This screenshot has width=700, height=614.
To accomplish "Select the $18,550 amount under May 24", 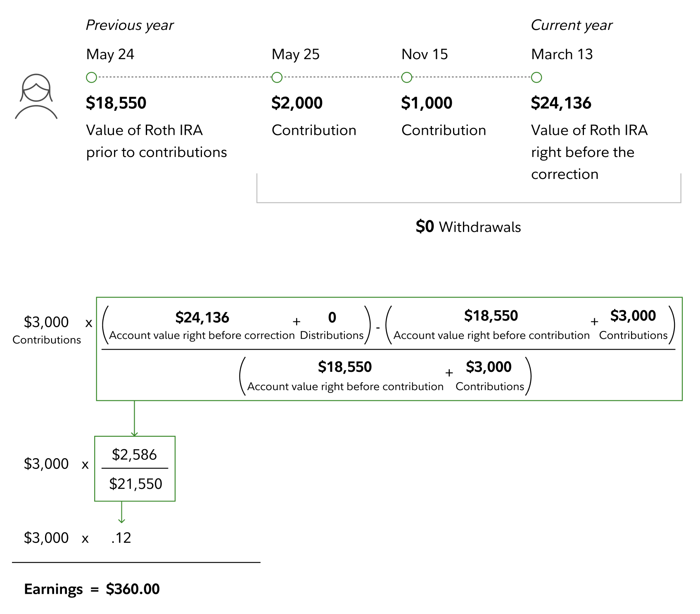I will click(116, 103).
